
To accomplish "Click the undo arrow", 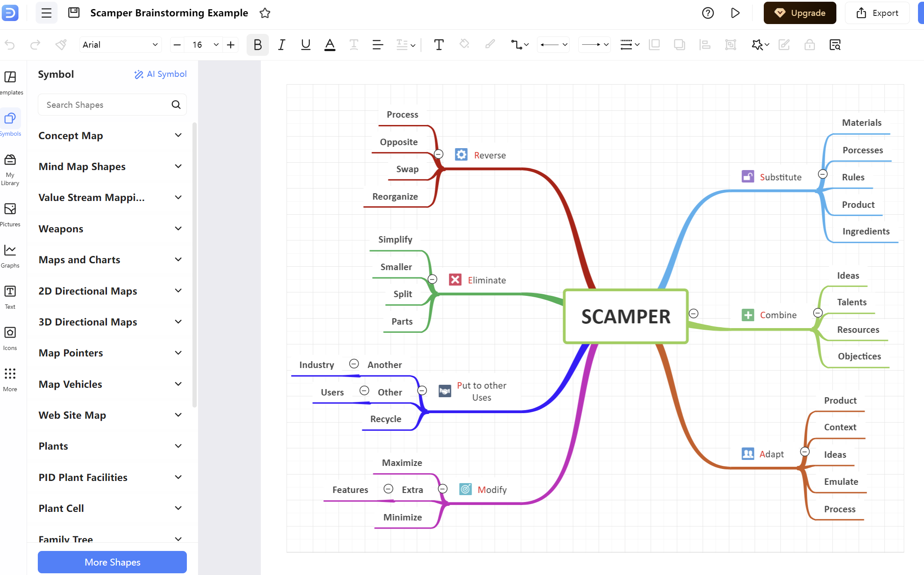I will tap(10, 45).
